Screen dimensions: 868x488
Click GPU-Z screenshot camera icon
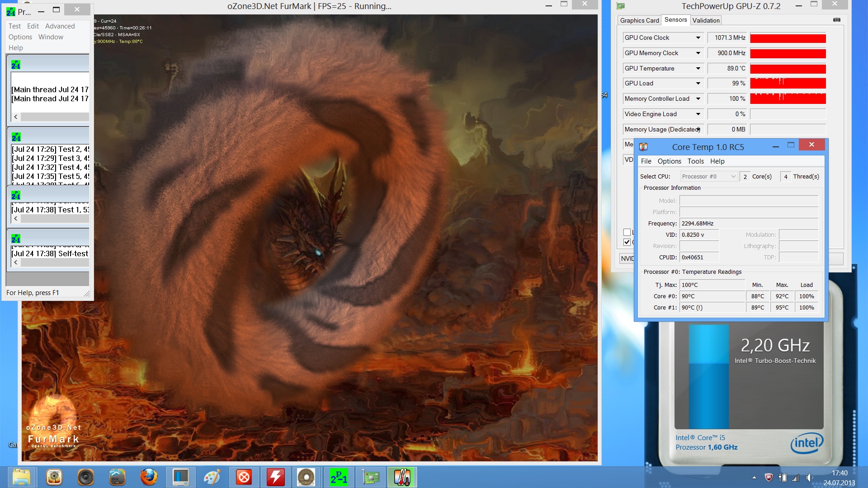point(837,20)
